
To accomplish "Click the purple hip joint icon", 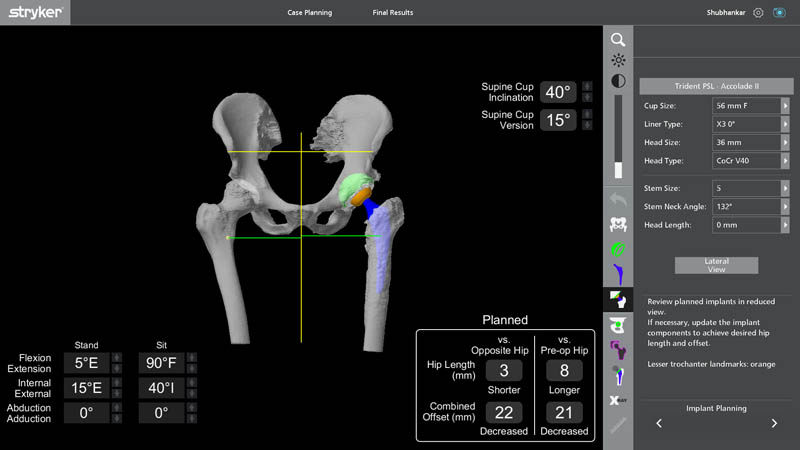I will click(618, 350).
